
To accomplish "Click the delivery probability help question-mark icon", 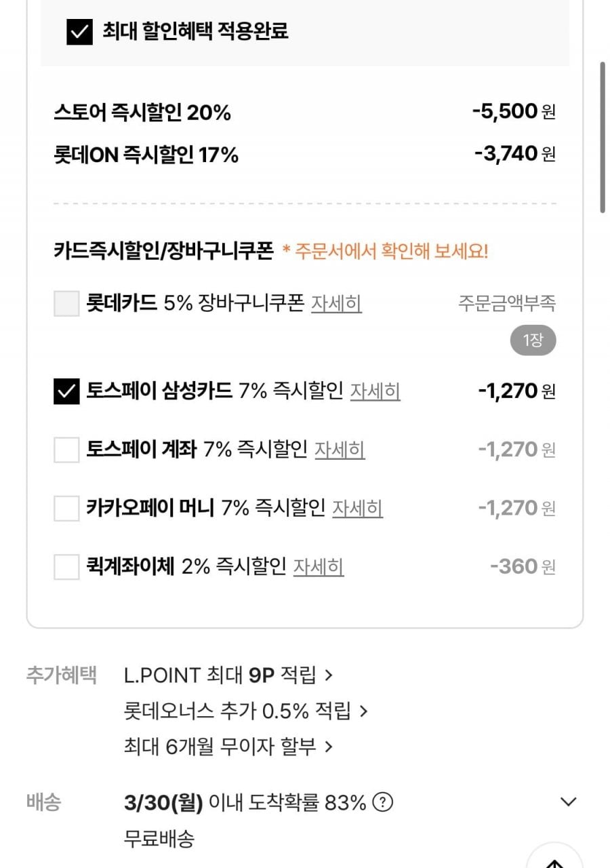I will point(383,803).
